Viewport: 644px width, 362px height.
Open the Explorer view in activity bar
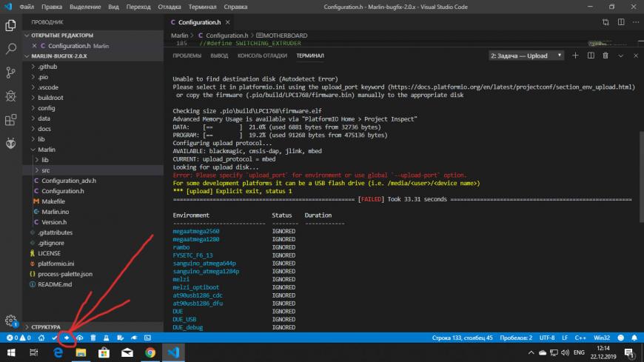10,25
